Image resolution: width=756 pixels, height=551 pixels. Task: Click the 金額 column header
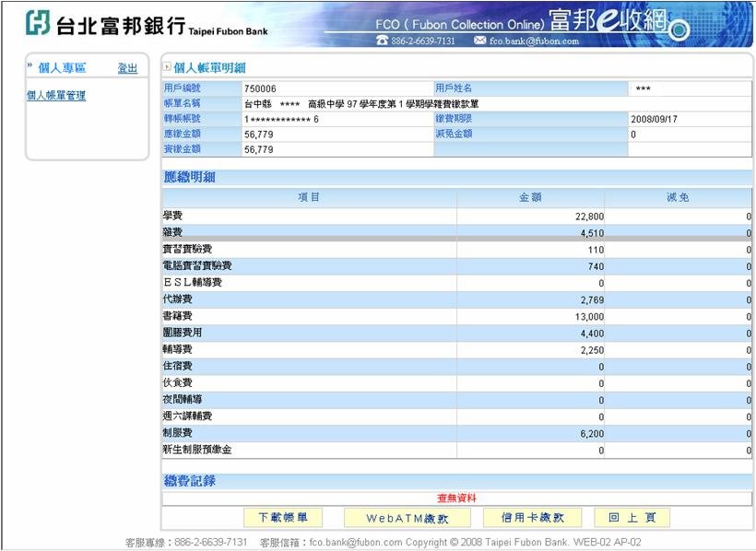[530, 197]
